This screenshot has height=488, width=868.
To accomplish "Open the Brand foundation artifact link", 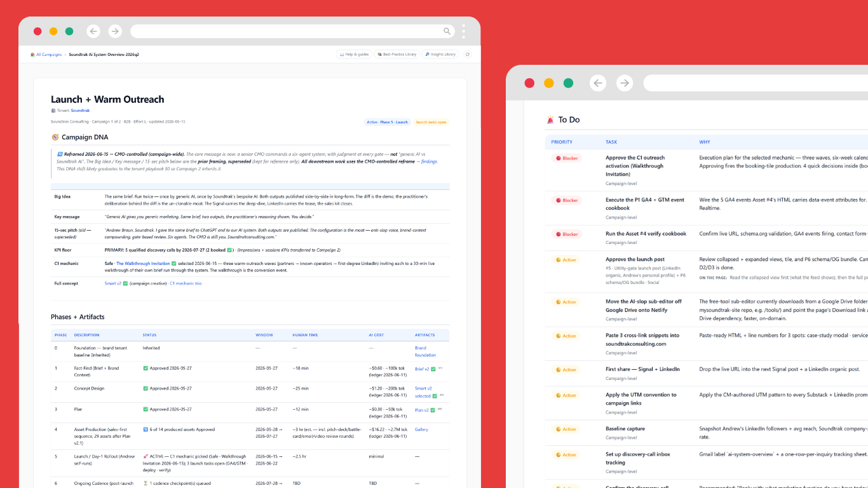I will click(425, 351).
